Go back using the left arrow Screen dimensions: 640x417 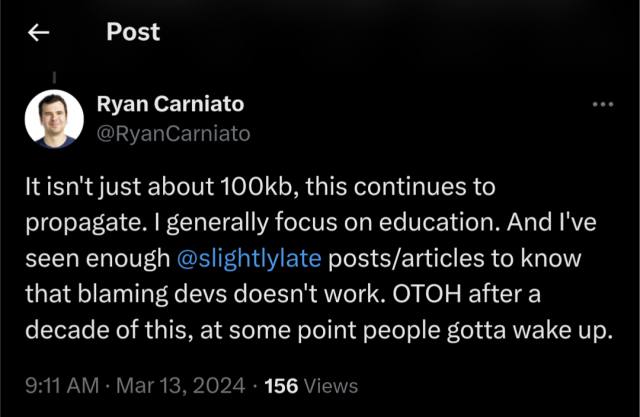point(38,33)
